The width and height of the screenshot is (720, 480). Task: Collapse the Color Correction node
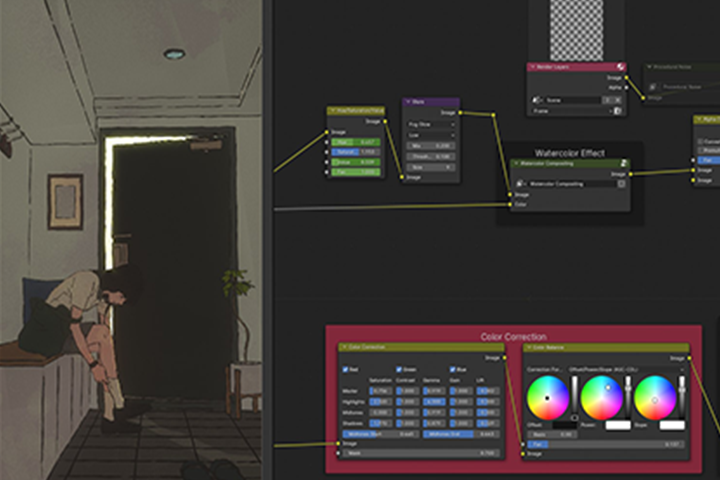pos(344,347)
